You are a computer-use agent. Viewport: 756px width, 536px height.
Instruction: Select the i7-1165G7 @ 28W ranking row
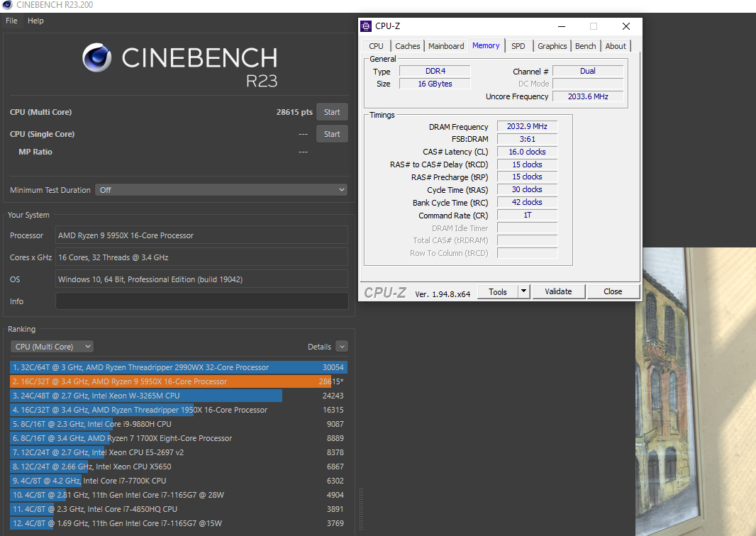click(179, 495)
